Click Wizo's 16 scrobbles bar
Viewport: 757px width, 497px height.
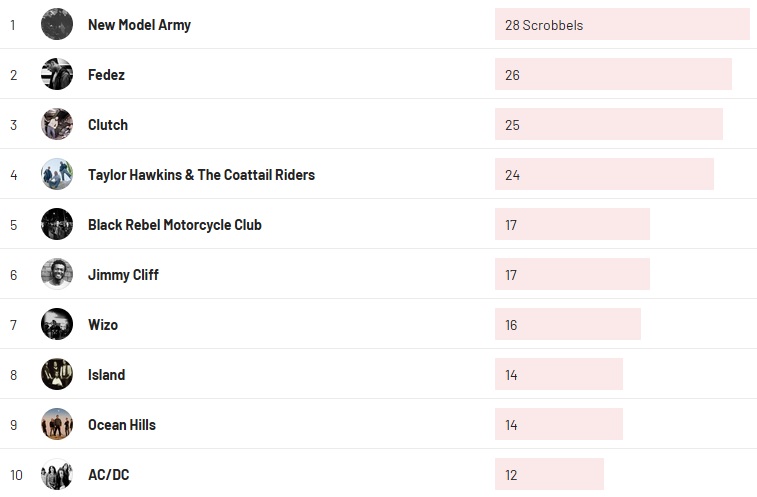567,324
